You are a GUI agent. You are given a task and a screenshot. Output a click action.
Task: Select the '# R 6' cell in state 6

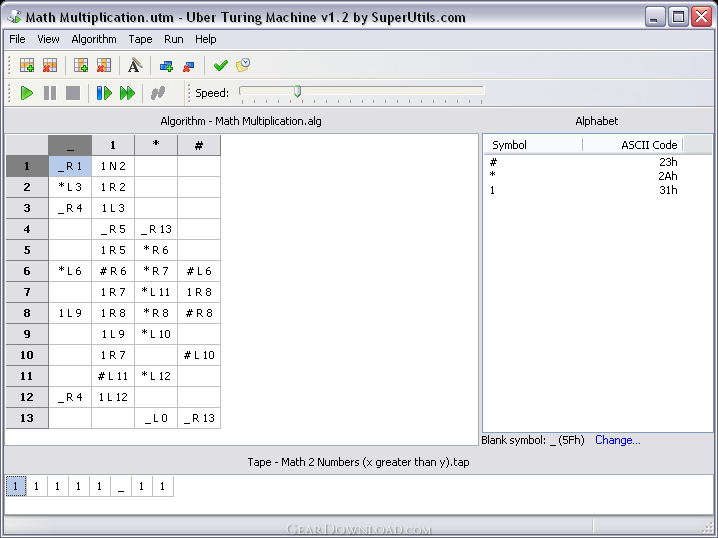(x=113, y=271)
